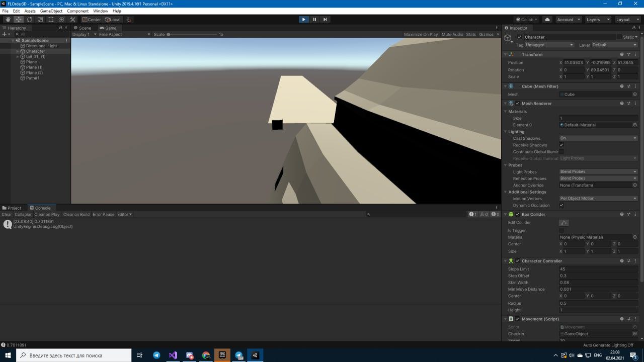Select the Move tool
644x362 pixels.
19,20
